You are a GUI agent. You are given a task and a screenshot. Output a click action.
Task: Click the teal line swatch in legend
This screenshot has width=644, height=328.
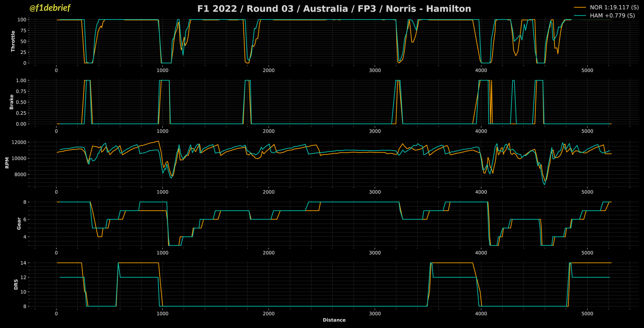[580, 15]
